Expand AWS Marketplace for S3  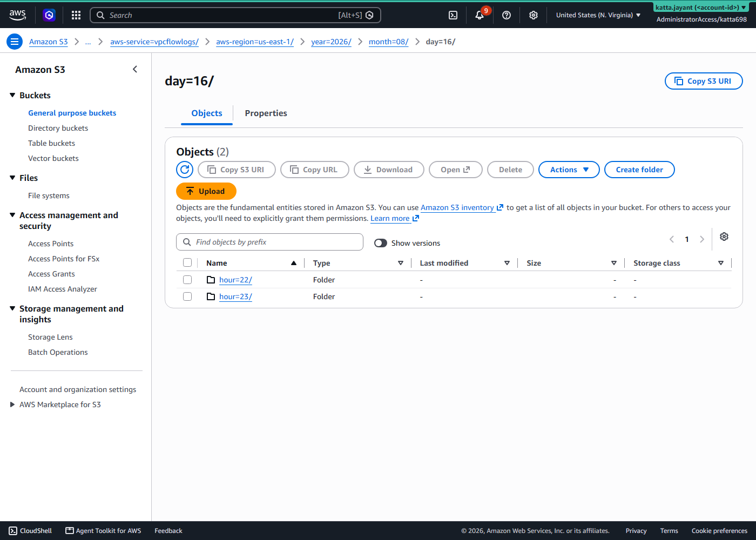(12, 404)
